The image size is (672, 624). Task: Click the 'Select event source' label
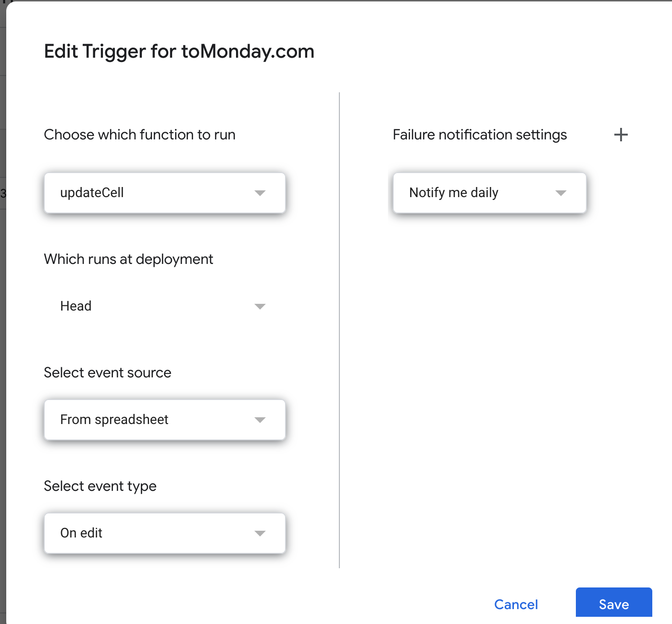tap(108, 373)
